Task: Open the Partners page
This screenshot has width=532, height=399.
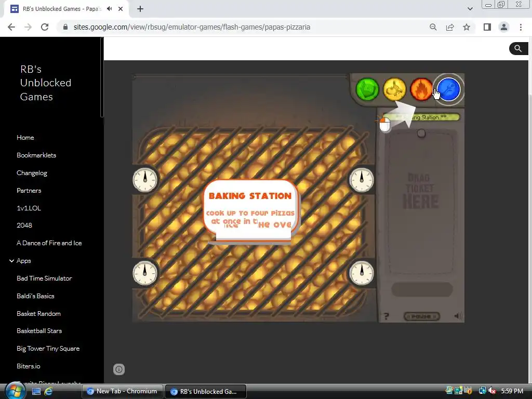Action: point(29,190)
